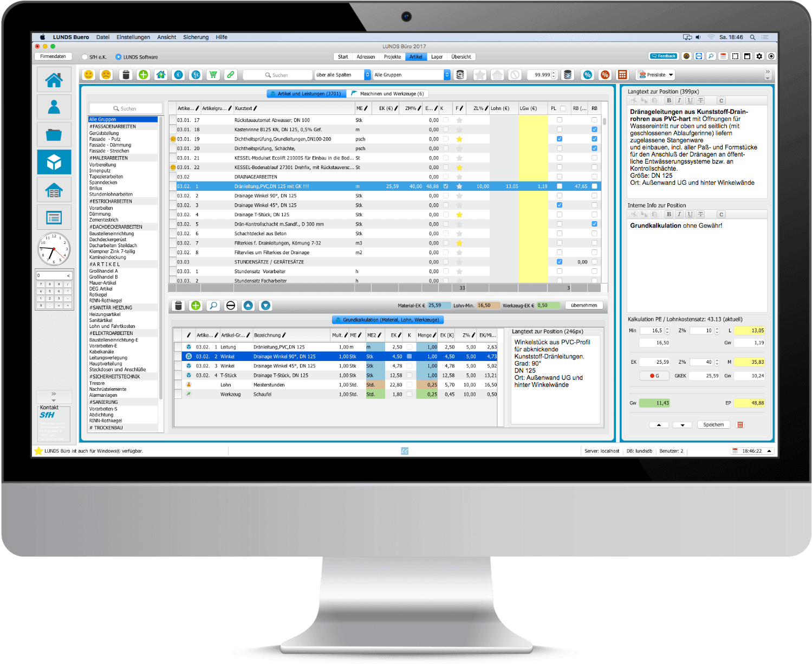Viewport: 812px width, 664px height.
Task: Click the red percent icon in toolbar
Action: [605, 75]
